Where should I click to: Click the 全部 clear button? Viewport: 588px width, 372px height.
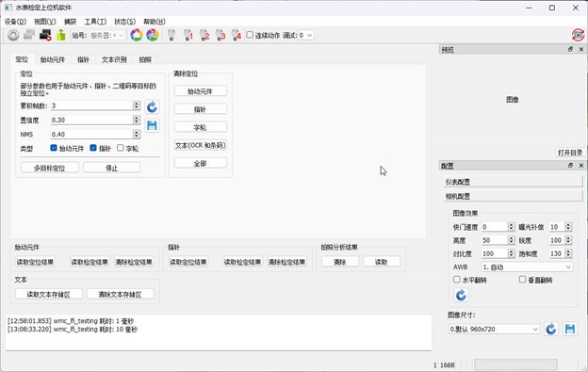(201, 163)
